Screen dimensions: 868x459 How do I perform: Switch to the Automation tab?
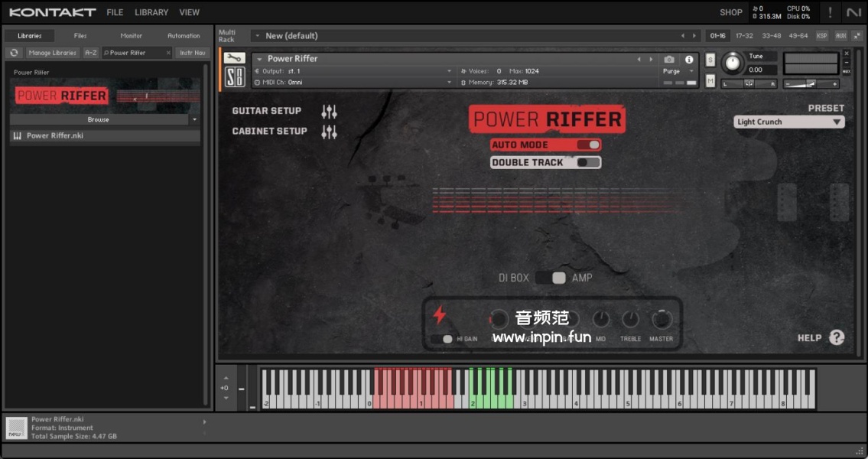184,35
